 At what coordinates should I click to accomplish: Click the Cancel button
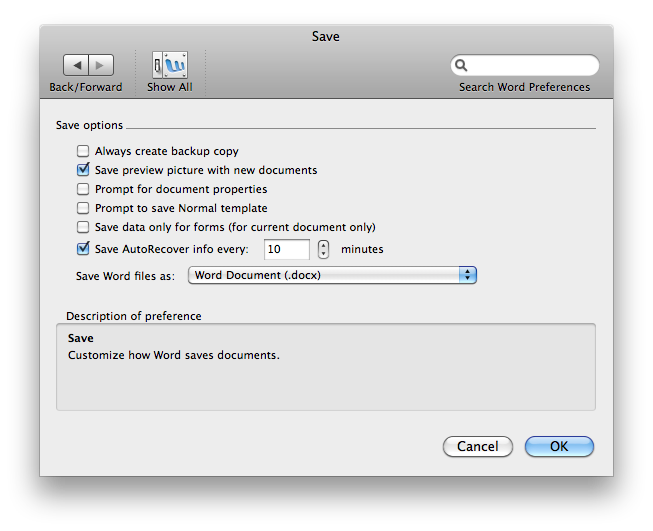point(478,446)
